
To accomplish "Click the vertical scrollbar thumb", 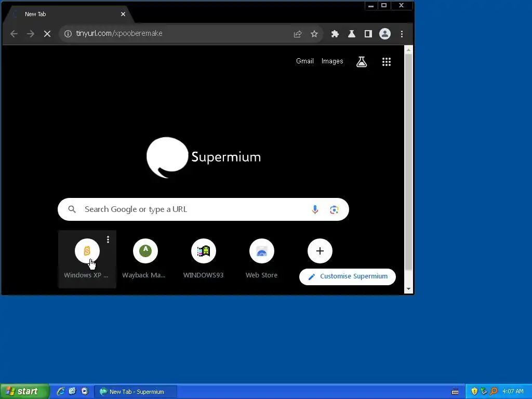I will pyautogui.click(x=408, y=162).
